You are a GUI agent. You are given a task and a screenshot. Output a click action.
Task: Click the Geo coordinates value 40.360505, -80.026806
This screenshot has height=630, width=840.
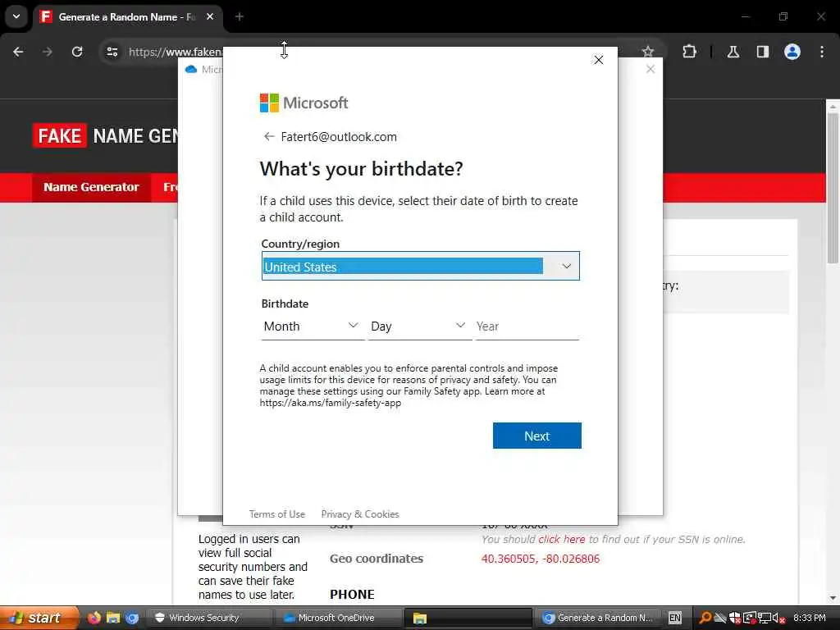tap(541, 559)
